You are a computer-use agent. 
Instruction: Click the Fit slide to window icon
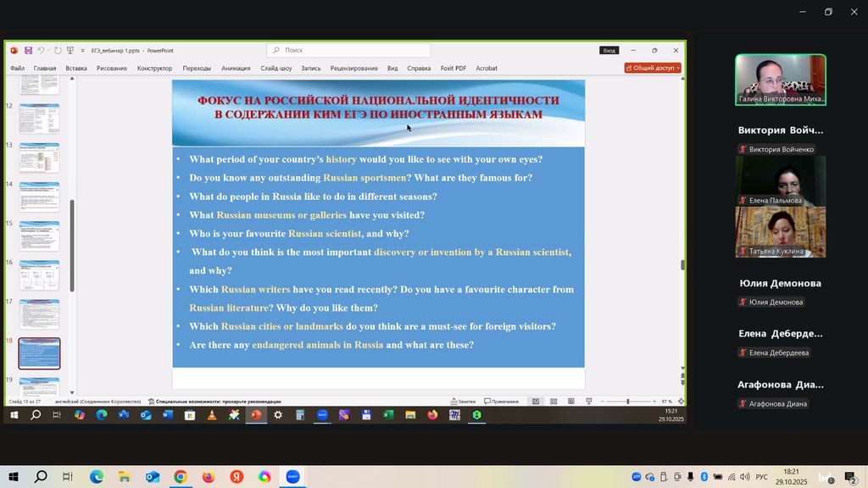tap(681, 402)
